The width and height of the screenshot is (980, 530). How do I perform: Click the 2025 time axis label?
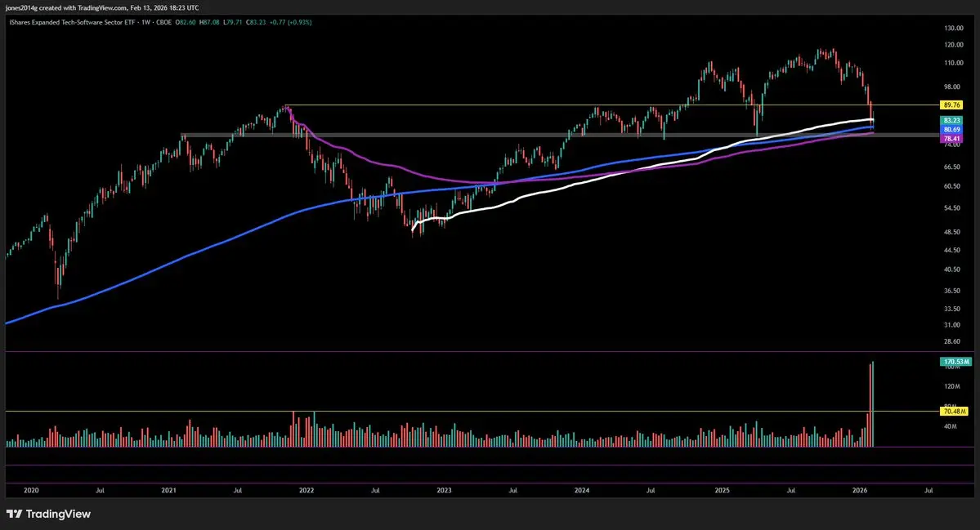click(x=722, y=490)
